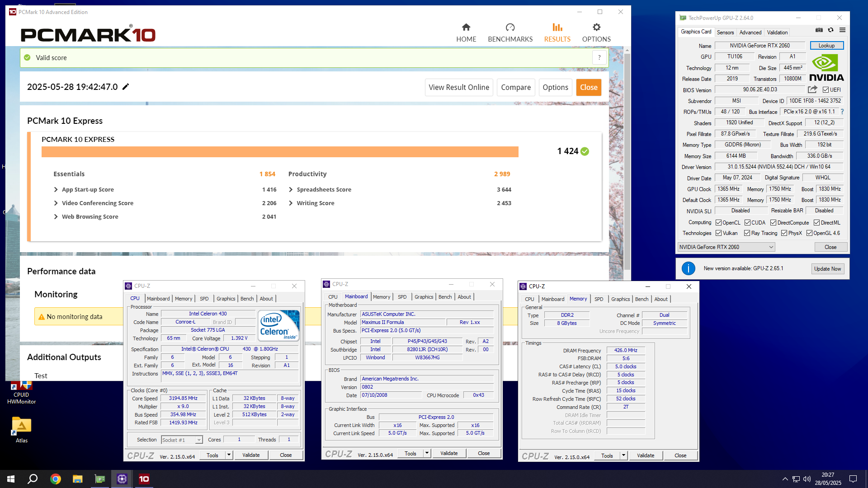Image resolution: width=868 pixels, height=488 pixels.
Task: Click the GPU-Z Name field
Action: coord(759,46)
